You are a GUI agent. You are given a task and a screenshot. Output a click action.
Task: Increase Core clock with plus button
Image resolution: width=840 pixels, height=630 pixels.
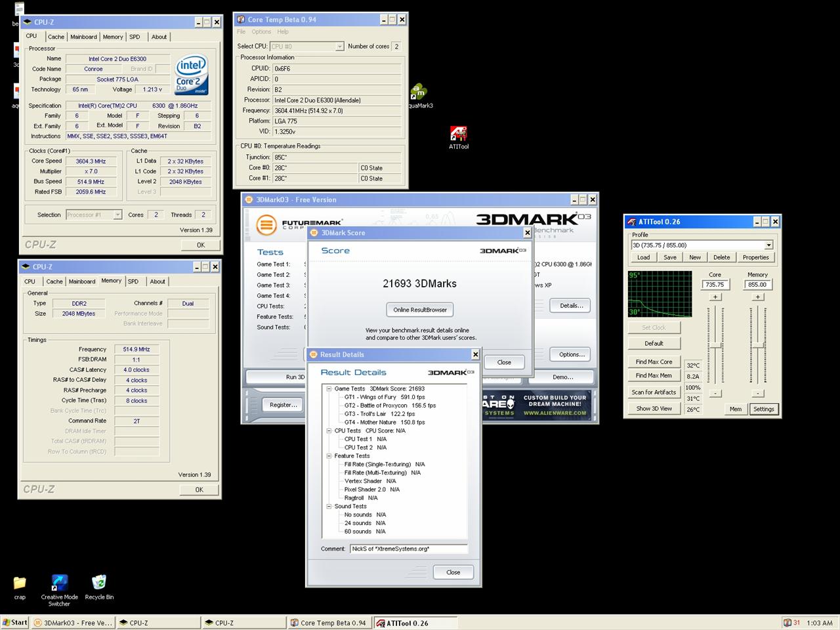pos(715,297)
